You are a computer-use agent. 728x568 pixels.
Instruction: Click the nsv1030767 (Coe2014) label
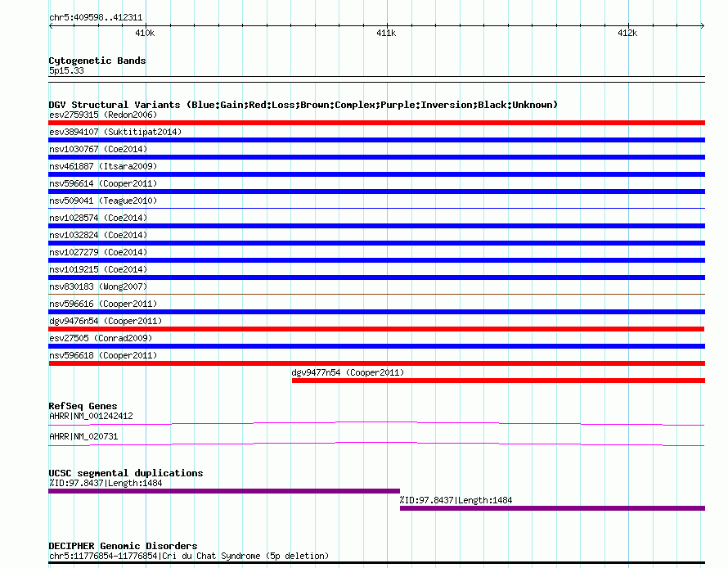pyautogui.click(x=98, y=149)
